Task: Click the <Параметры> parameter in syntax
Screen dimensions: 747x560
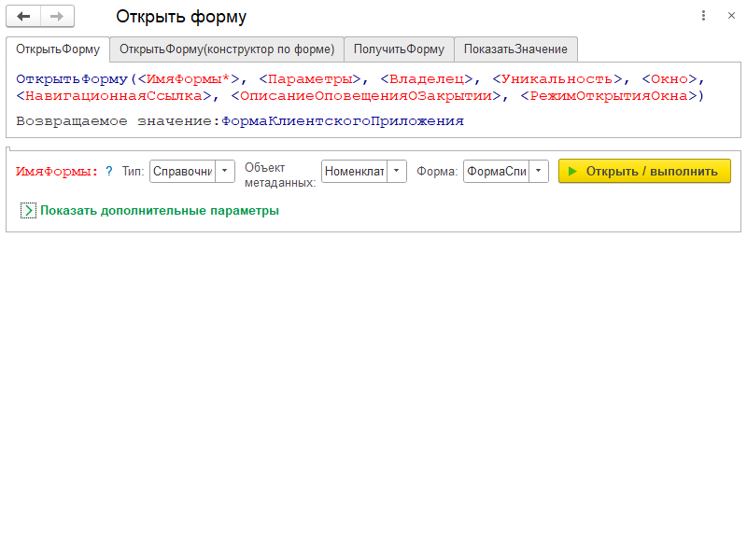Action: (x=310, y=79)
